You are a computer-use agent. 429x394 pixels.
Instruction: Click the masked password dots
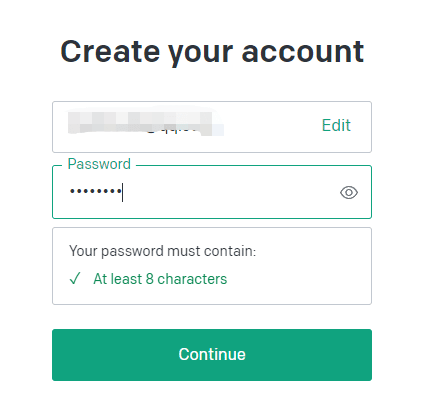[95, 191]
